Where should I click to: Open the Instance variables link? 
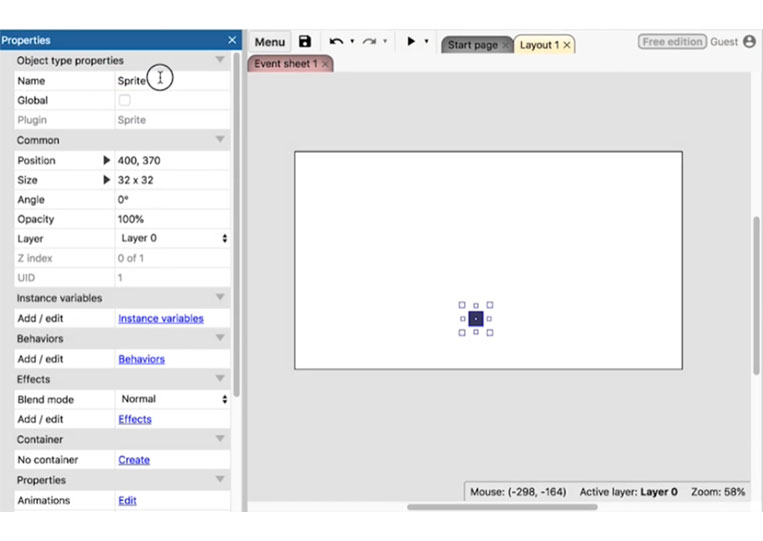pos(161,318)
